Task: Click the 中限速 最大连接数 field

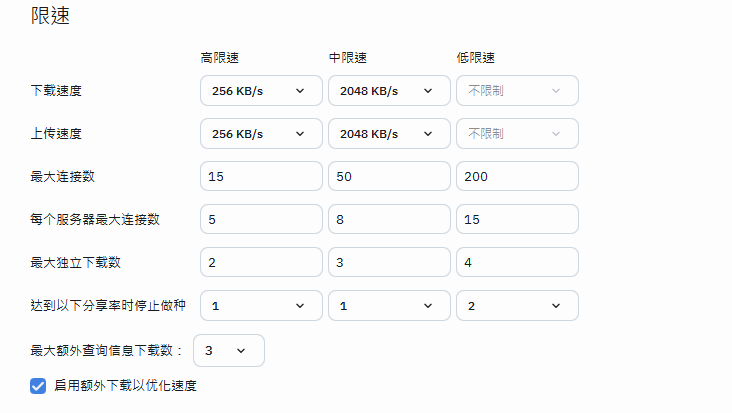Action: click(x=389, y=176)
